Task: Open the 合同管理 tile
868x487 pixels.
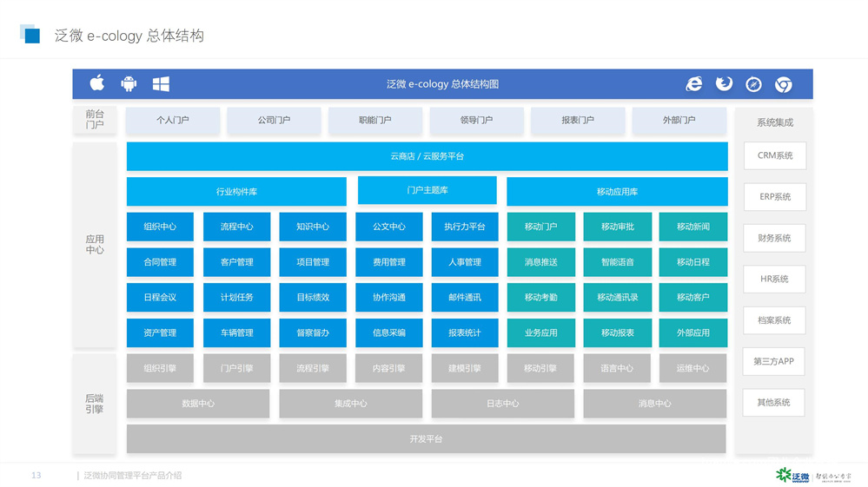Action: click(160, 262)
